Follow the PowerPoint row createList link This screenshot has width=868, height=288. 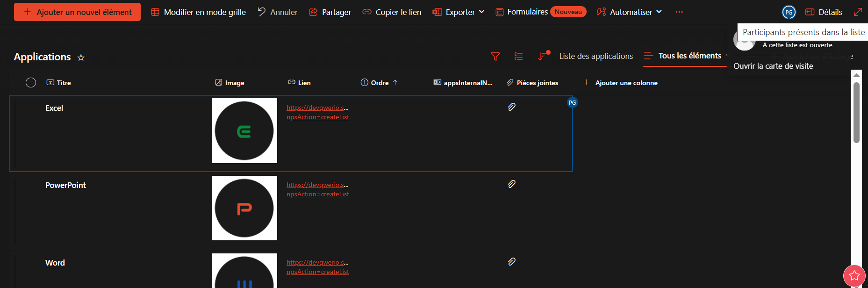pos(318,190)
